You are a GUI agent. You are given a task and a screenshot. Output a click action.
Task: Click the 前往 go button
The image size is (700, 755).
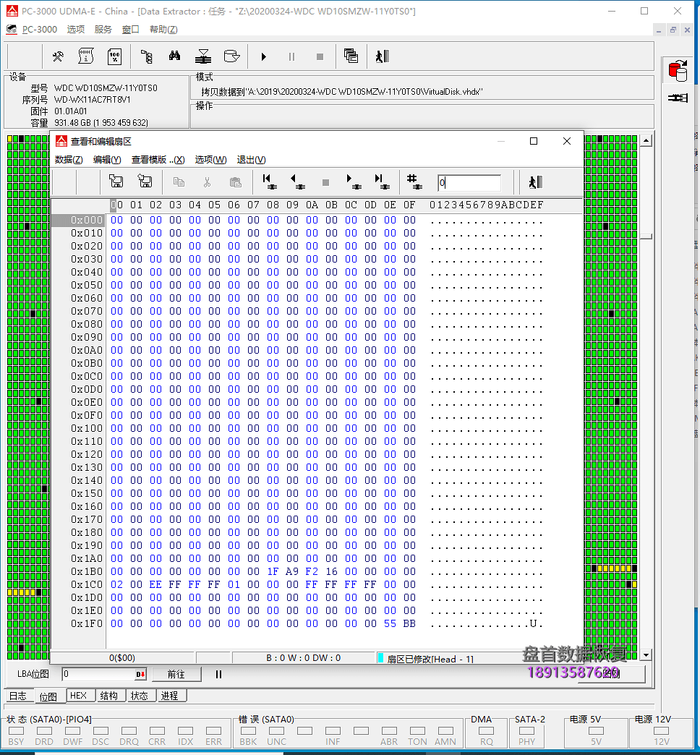176,674
